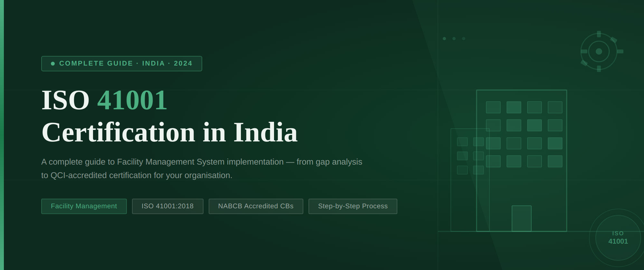Viewport: 644px width, 270px height.
Task: Click the ISO 41001 main heading
Action: tap(104, 100)
